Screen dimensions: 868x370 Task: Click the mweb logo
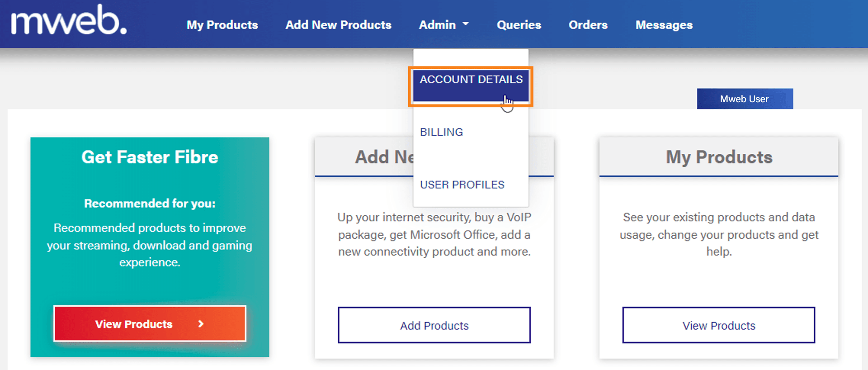(x=68, y=24)
